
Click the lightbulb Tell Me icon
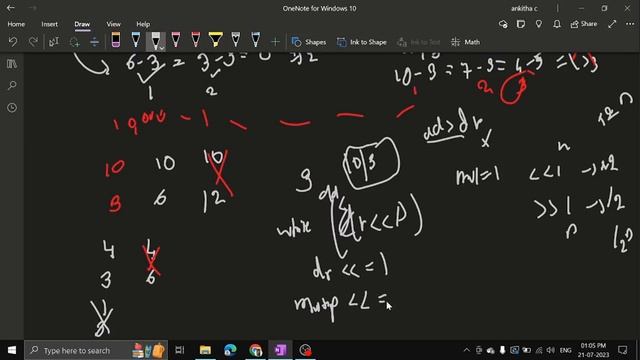pos(539,24)
